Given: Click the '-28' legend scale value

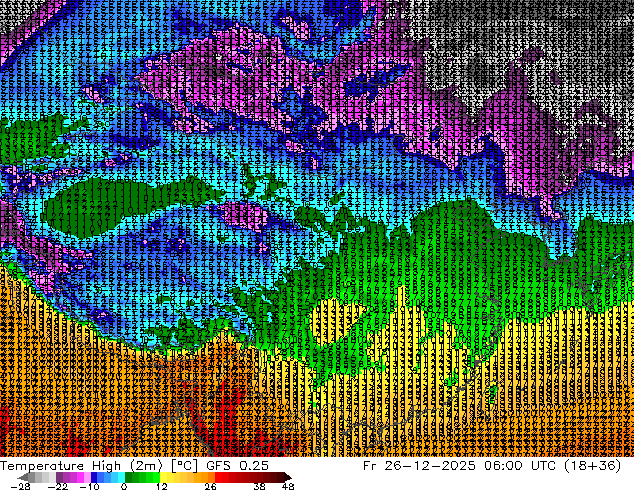Looking at the screenshot, I should coord(20,486).
